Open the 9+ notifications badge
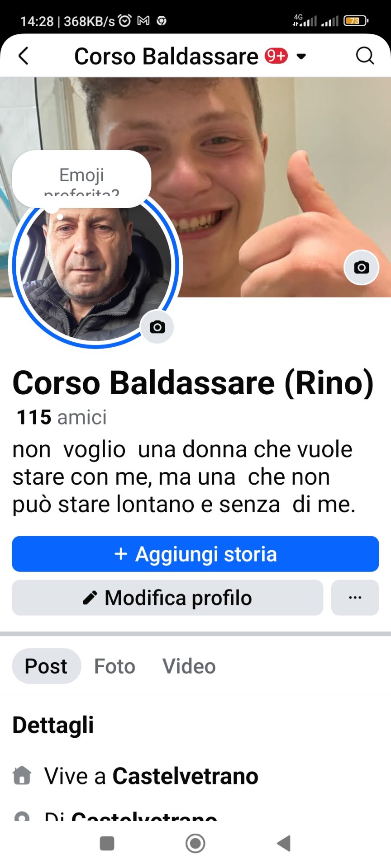Screen dimensions: 391x868 point(276,56)
